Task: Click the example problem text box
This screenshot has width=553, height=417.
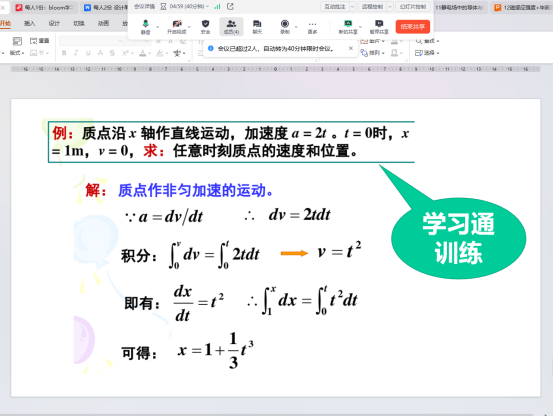Action: 231,142
